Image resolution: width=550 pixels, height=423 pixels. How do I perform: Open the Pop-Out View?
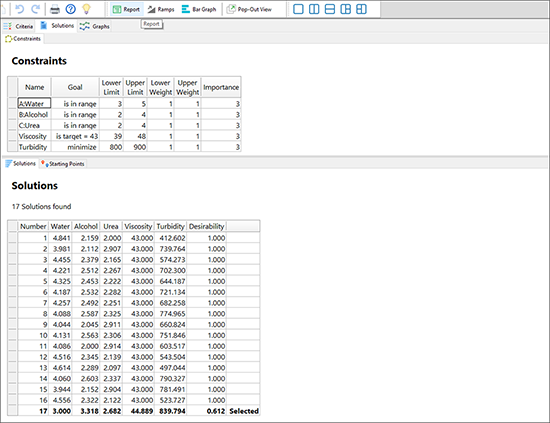[x=249, y=9]
